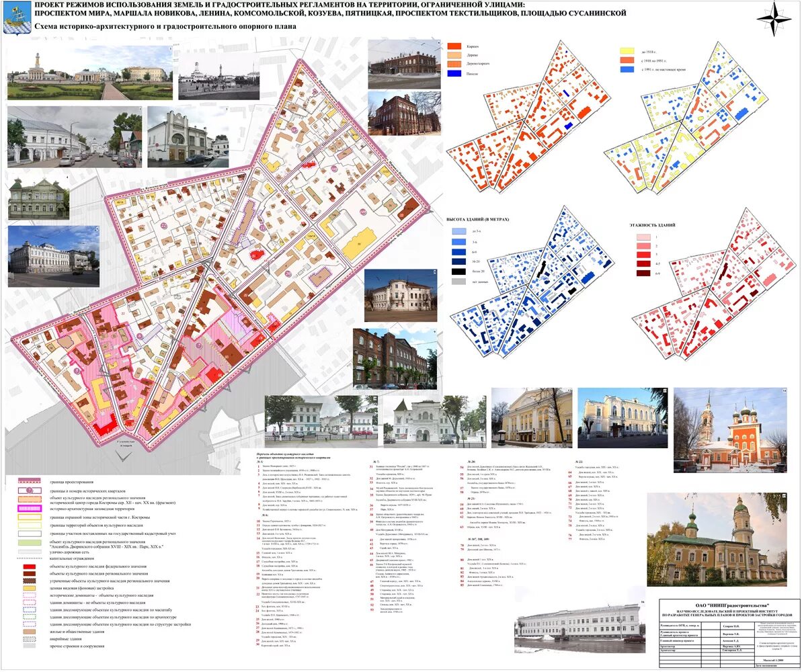The width and height of the screenshot is (802, 672).
Task: Open the wooden green house photo
Action: [x=39, y=199]
